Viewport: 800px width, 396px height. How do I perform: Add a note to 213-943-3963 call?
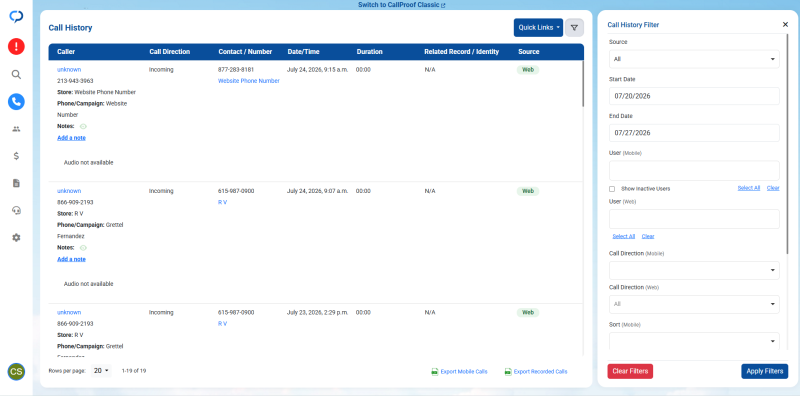tap(71, 138)
